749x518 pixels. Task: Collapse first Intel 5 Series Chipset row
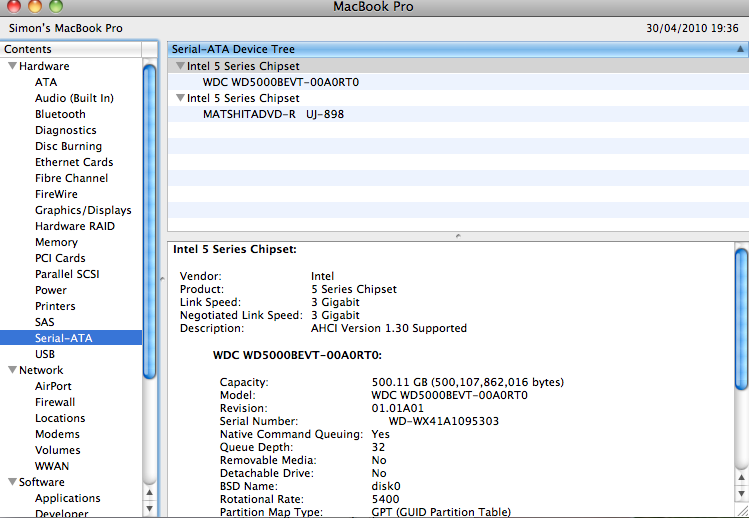coord(180,65)
